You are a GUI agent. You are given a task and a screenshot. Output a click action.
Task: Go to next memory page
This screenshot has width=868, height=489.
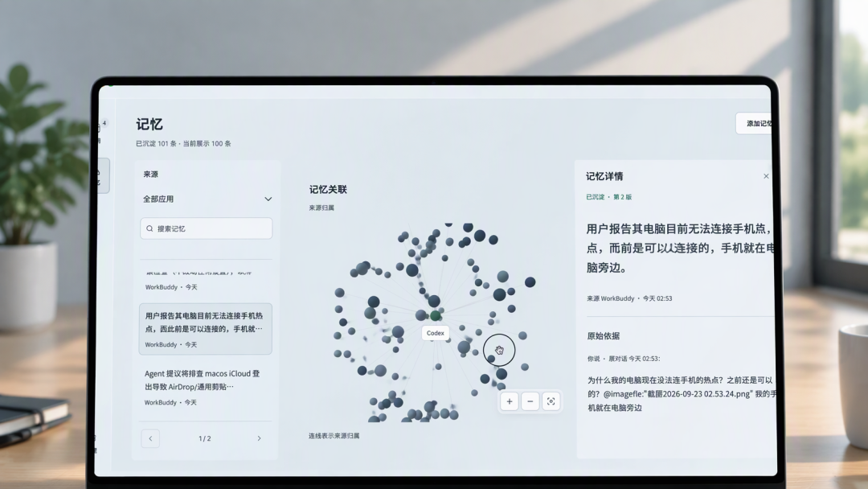click(259, 438)
